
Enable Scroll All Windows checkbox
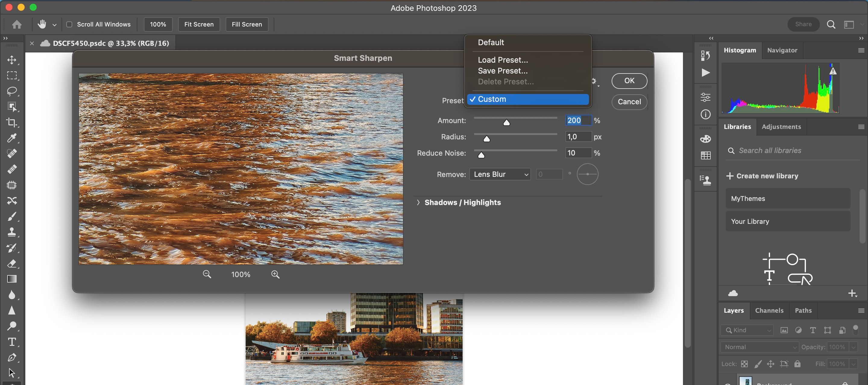pos(69,24)
